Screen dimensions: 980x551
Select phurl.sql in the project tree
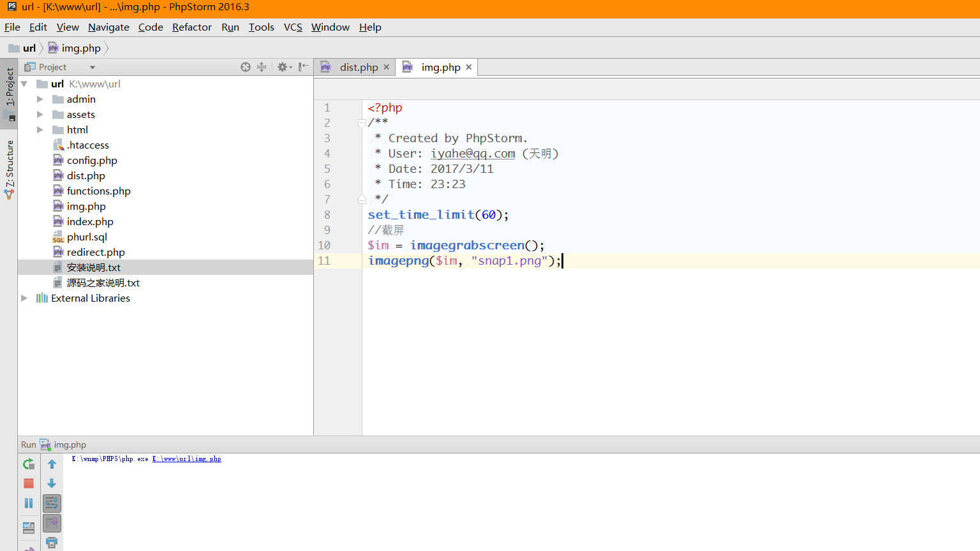(x=87, y=237)
